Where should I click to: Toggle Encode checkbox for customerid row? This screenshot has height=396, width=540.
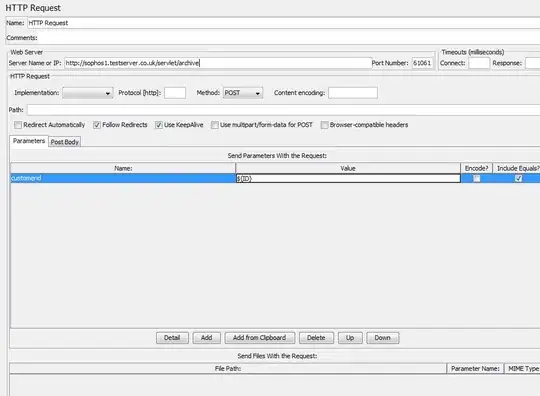coord(477,178)
